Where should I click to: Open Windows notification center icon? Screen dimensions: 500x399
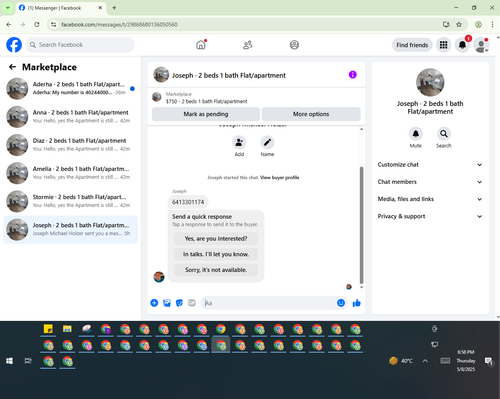coord(489,361)
